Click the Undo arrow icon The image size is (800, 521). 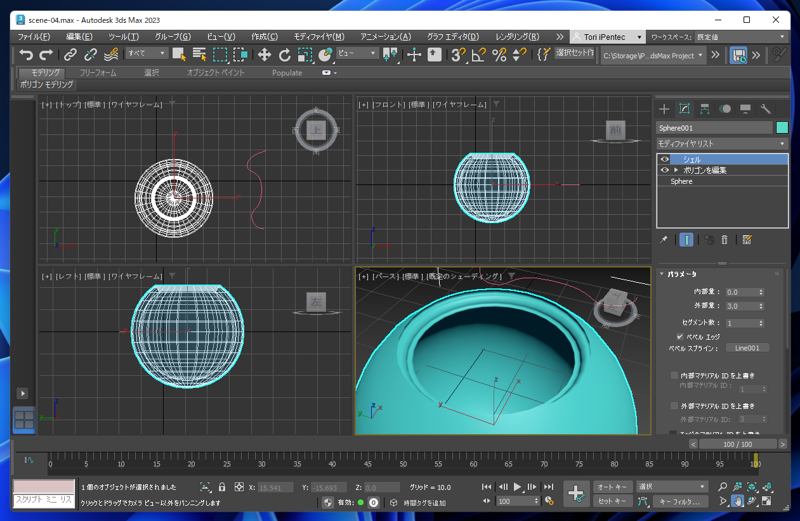(26, 55)
